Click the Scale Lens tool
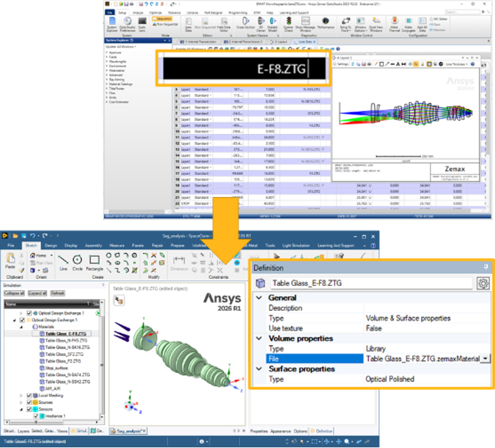This screenshot has height=448, width=495. pos(142,24)
